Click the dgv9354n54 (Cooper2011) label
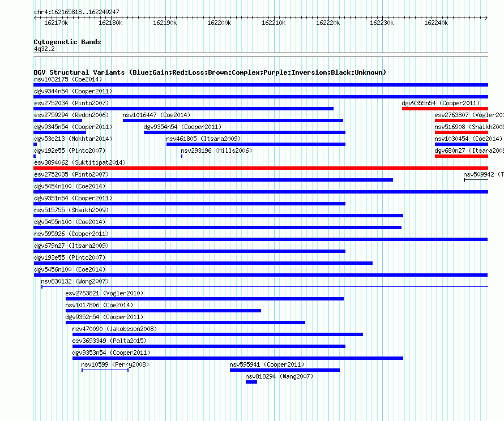Viewport: 504px width, 421px height. [182, 127]
